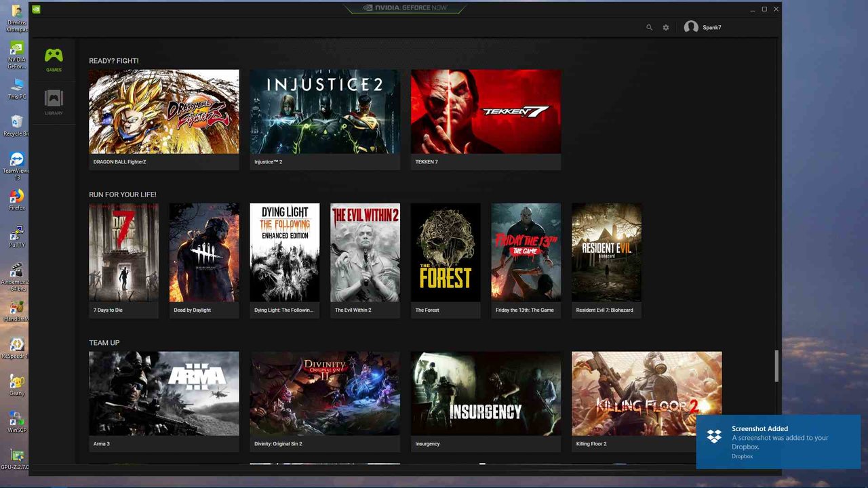
Task: Click the NVIDIA logo in title bar
Action: (36, 9)
